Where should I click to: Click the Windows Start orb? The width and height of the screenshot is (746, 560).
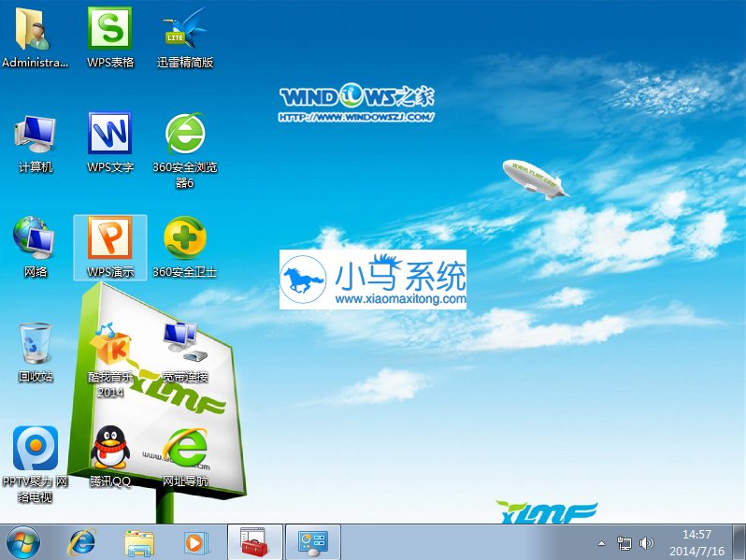coord(22,542)
